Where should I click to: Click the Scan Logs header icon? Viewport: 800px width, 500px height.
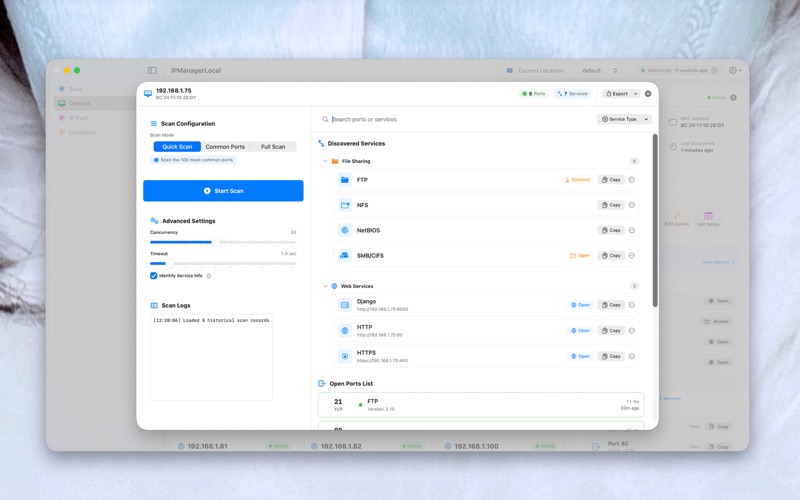pyautogui.click(x=154, y=306)
